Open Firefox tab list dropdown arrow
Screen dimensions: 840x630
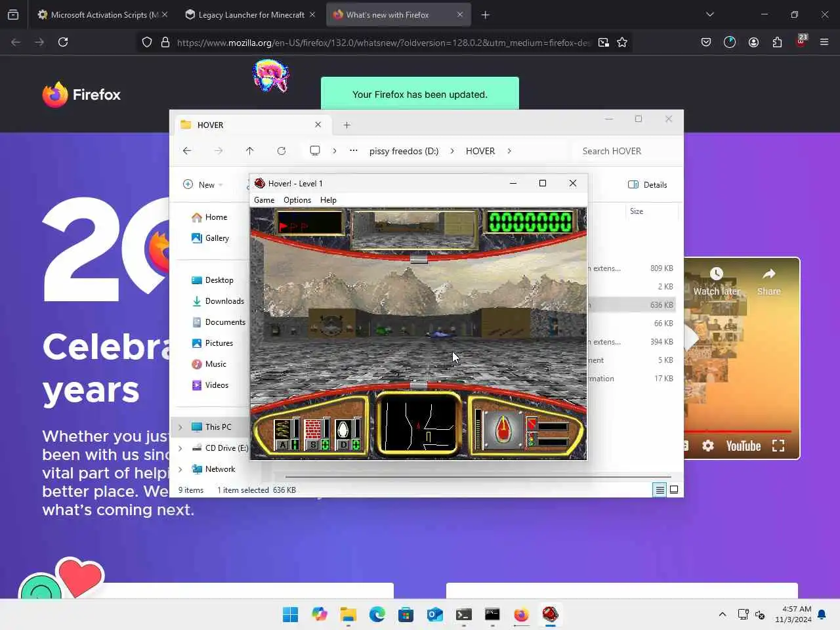point(709,14)
